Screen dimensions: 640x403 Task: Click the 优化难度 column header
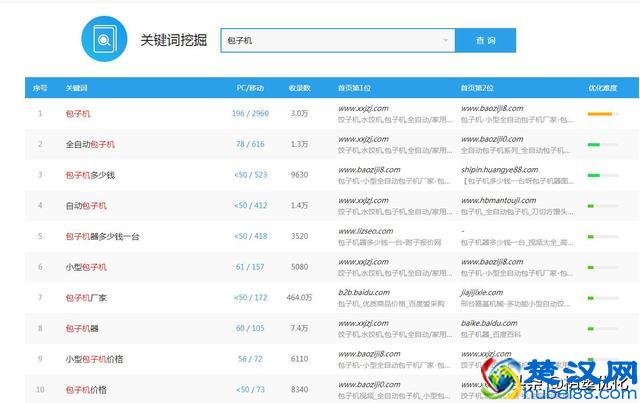tap(602, 88)
